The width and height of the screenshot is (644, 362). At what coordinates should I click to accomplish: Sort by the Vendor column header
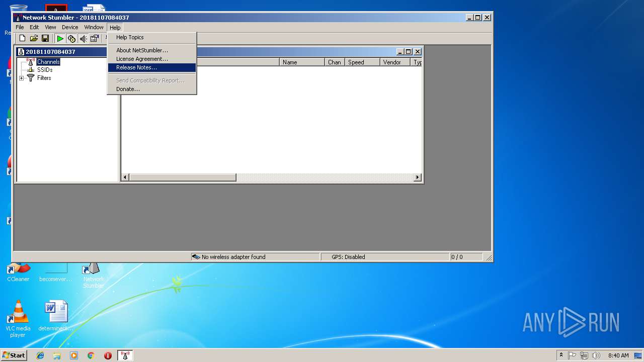[395, 62]
